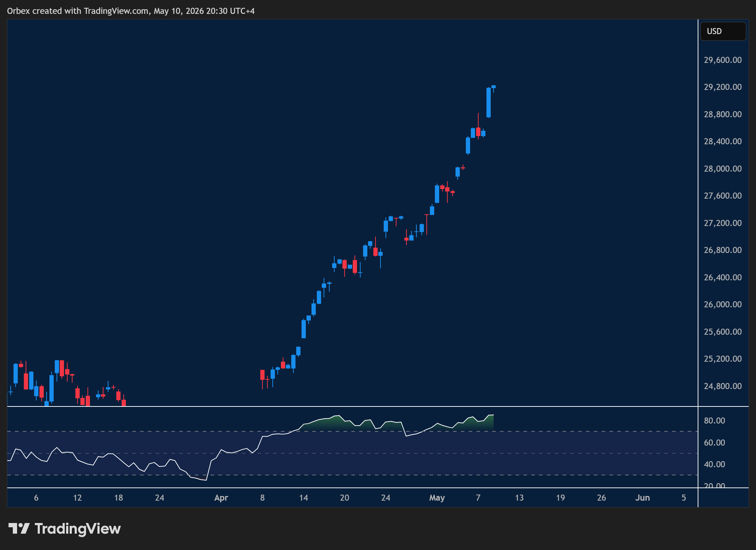Click the RSI line's latest peak
Viewport: 756px width, 550px height.
coord(491,415)
